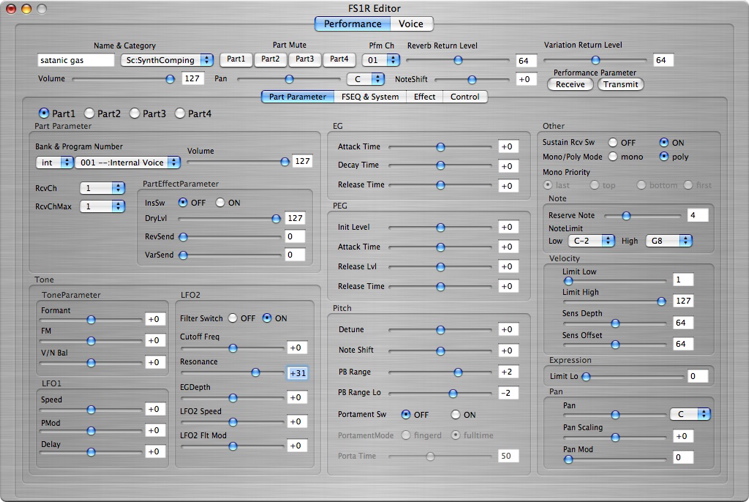Viewport: 749px width, 502px height.
Task: Mute Part1 in Part Mute
Action: point(236,59)
